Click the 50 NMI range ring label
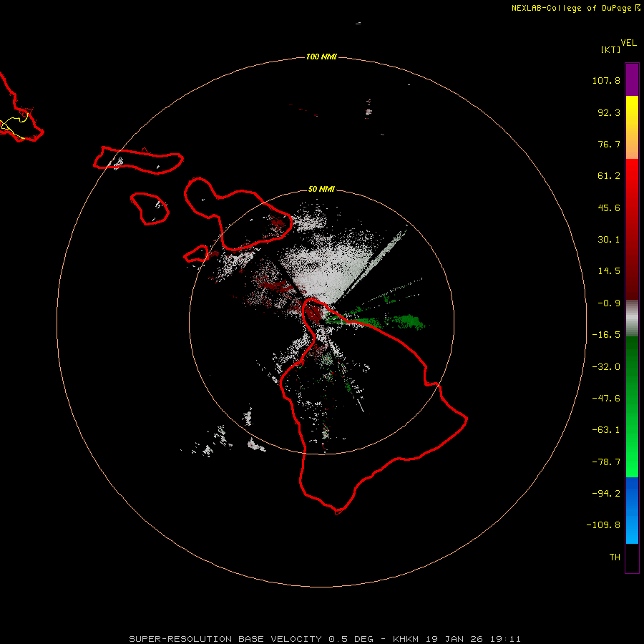 click(x=321, y=189)
